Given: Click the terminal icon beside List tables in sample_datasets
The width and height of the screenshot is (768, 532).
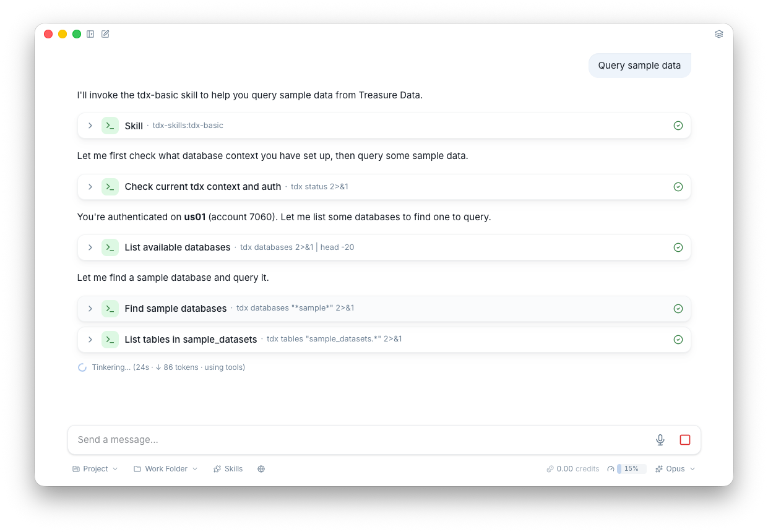Looking at the screenshot, I should click(110, 339).
